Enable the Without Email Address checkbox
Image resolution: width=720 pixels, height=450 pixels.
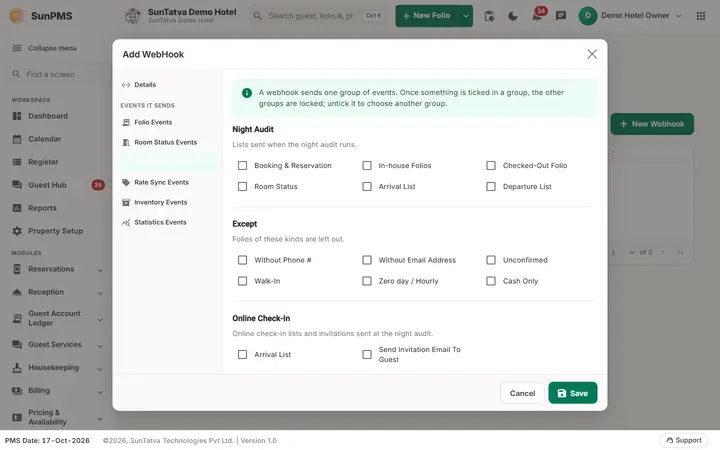coord(367,260)
